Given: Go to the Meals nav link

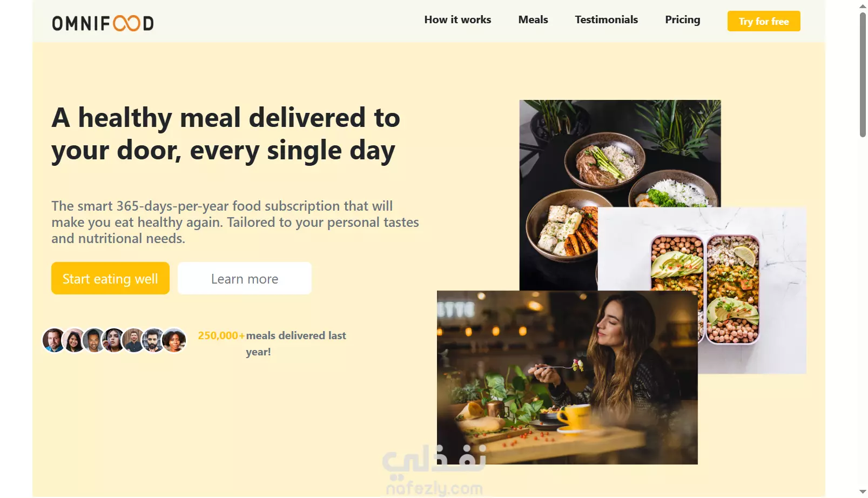Looking at the screenshot, I should tap(533, 20).
